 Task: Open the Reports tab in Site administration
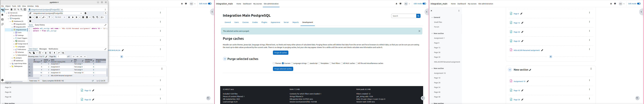pyautogui.click(x=296, y=22)
